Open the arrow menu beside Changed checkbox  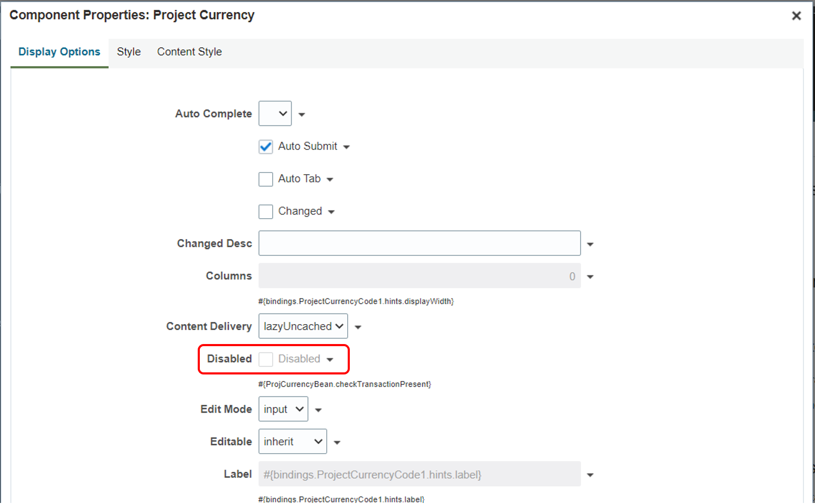pyautogui.click(x=331, y=212)
